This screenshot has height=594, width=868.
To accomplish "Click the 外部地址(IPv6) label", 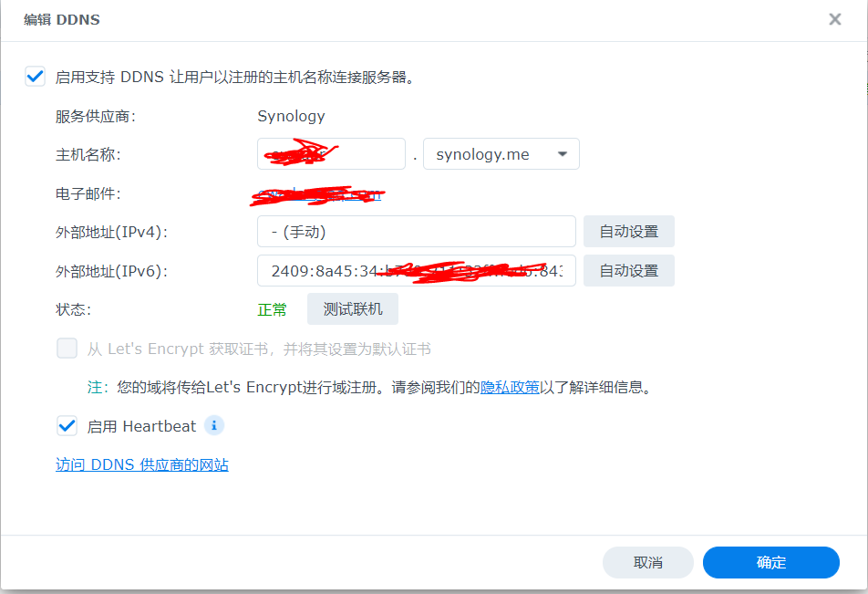I will pyautogui.click(x=111, y=271).
